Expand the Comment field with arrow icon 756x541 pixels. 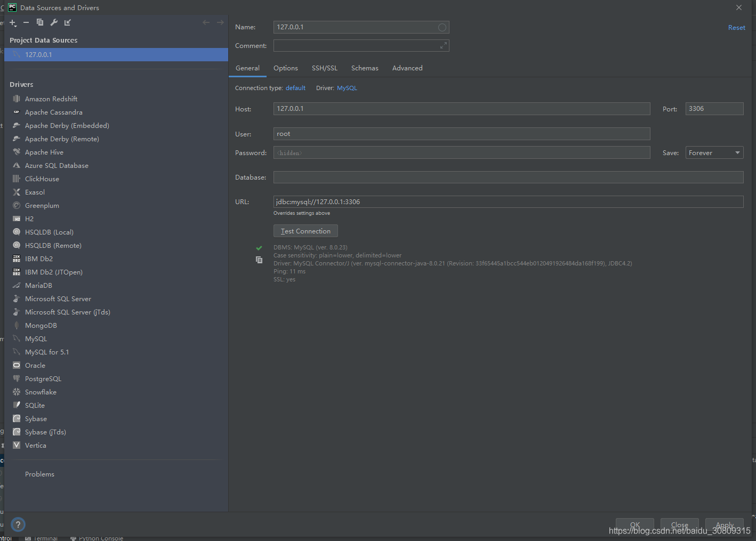tap(443, 46)
